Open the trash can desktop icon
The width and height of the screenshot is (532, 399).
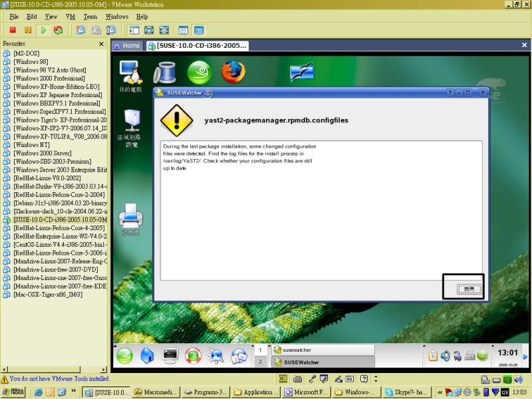[164, 72]
